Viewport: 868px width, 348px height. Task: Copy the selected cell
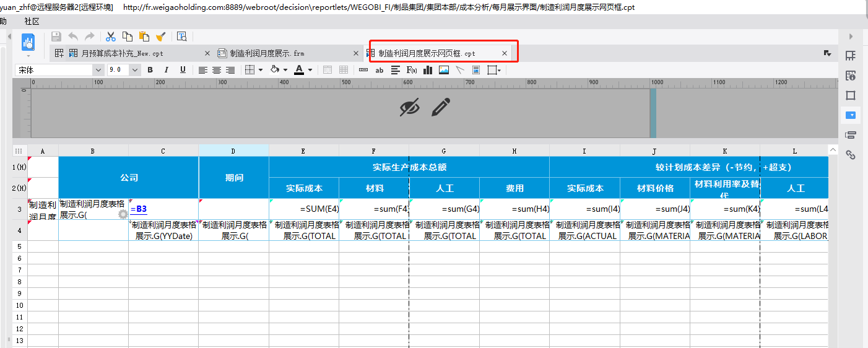tap(128, 37)
